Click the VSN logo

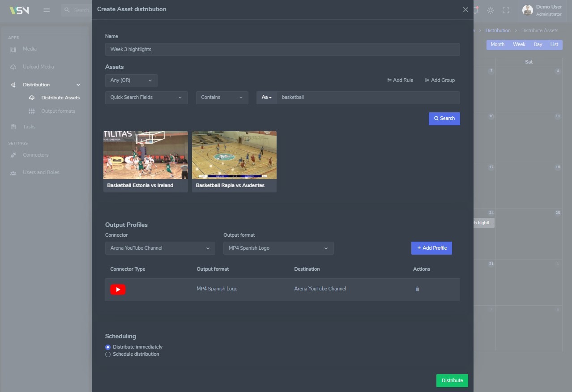pos(19,10)
